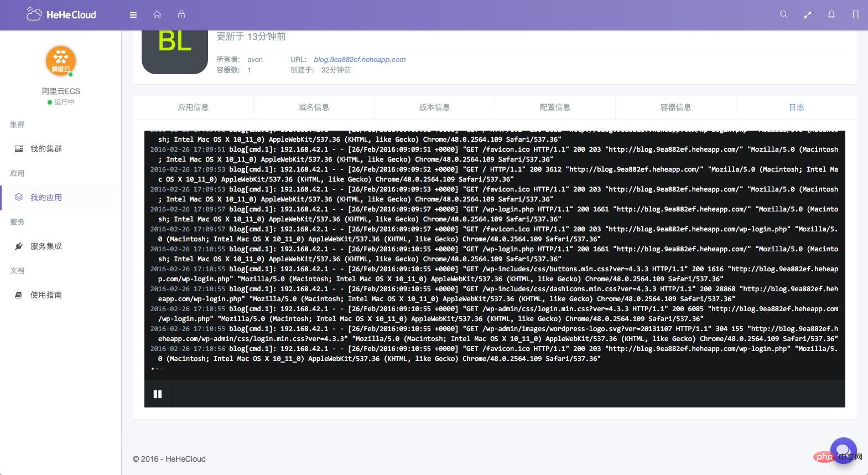868x475 pixels.
Task: Select the 日志 tab
Action: pyautogui.click(x=796, y=107)
